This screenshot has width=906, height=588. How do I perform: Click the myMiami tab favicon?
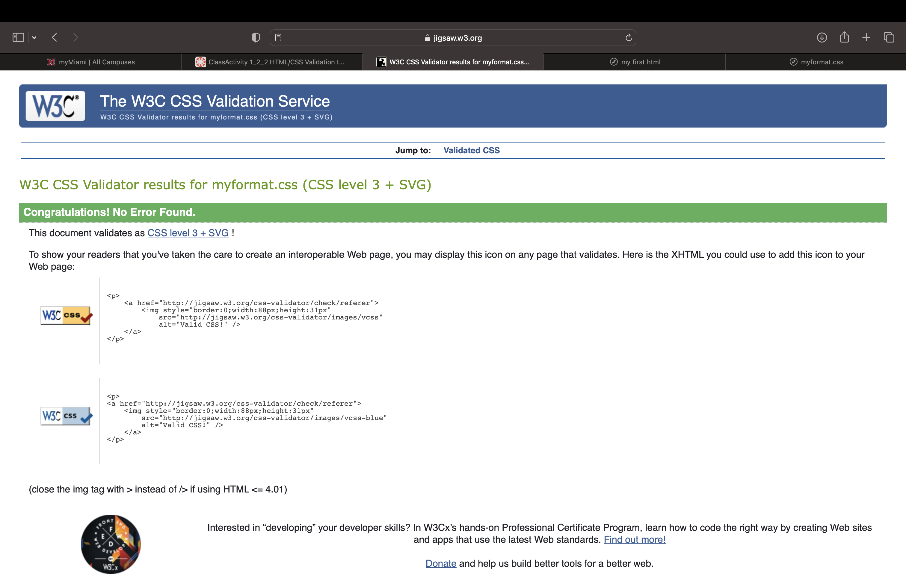51,62
